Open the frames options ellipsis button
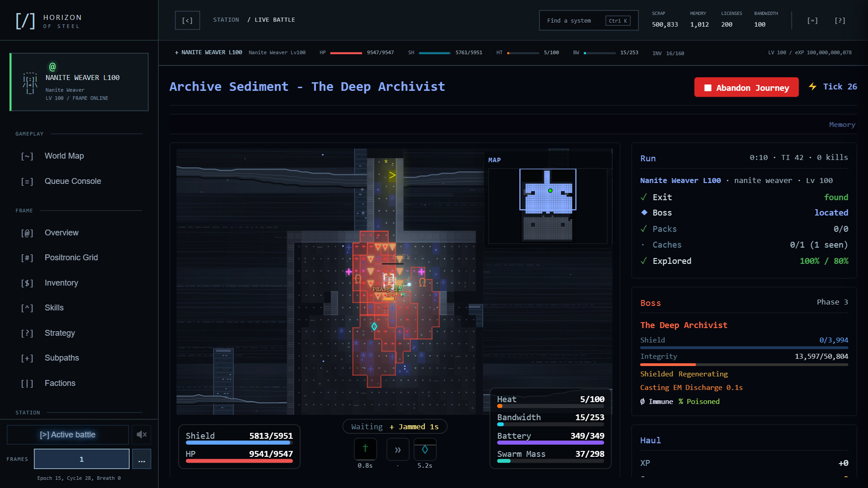 (x=142, y=459)
